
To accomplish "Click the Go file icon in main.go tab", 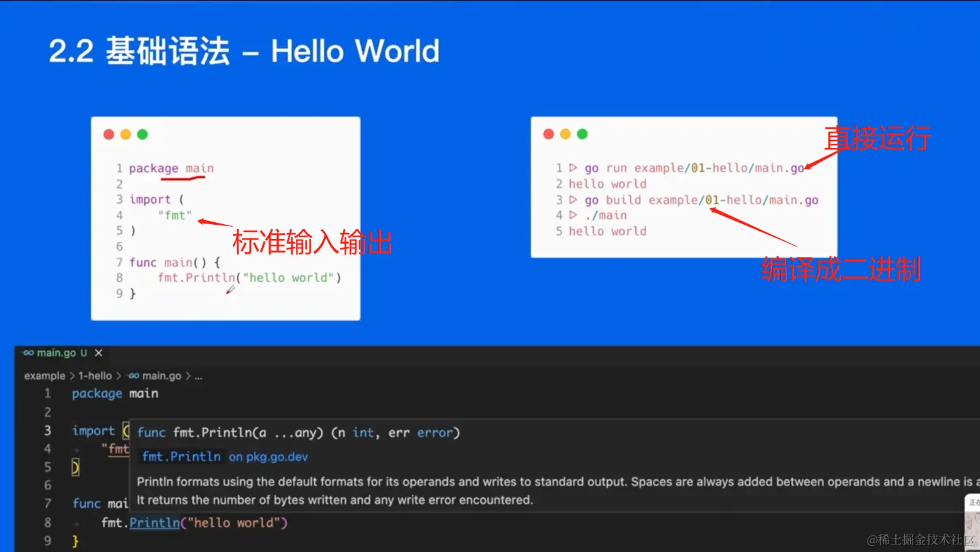I will coord(28,353).
